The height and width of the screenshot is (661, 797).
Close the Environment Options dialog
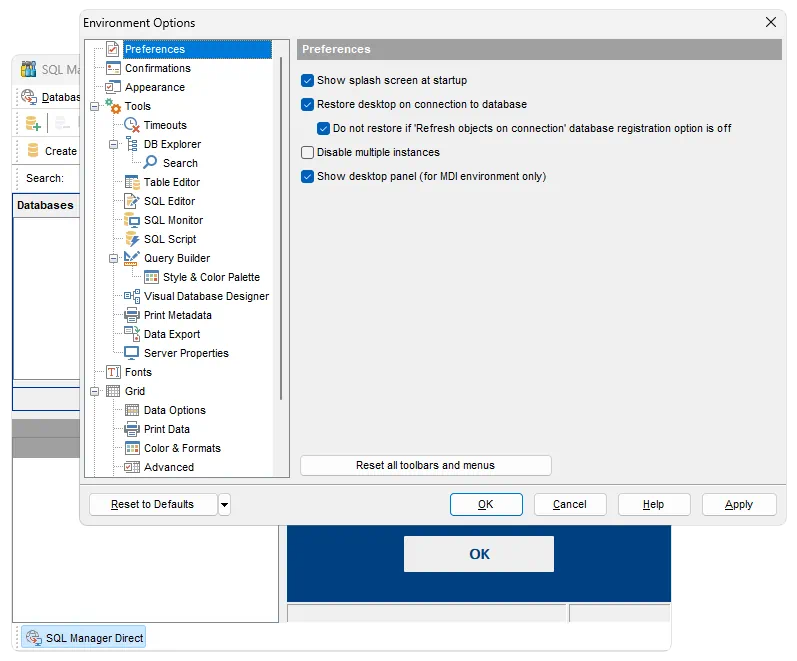tap(771, 22)
